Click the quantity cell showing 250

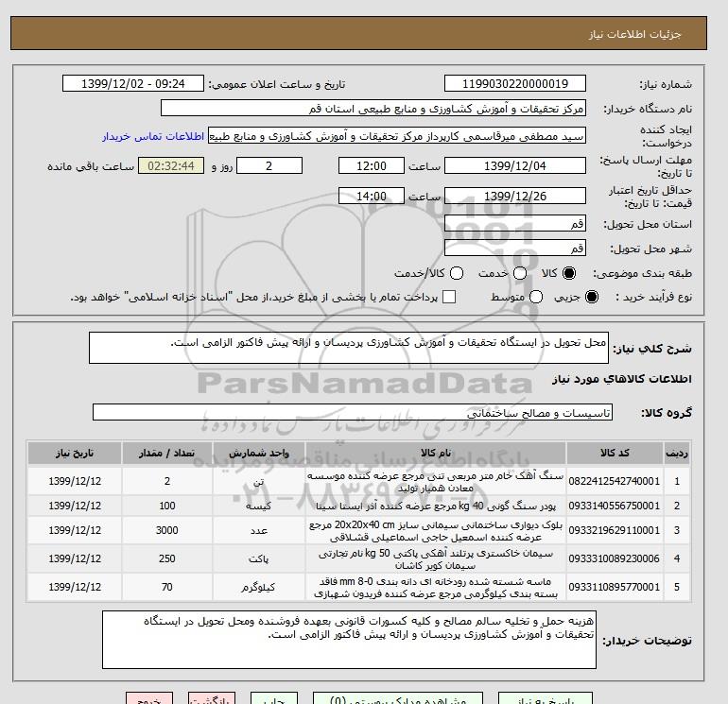[x=167, y=558]
